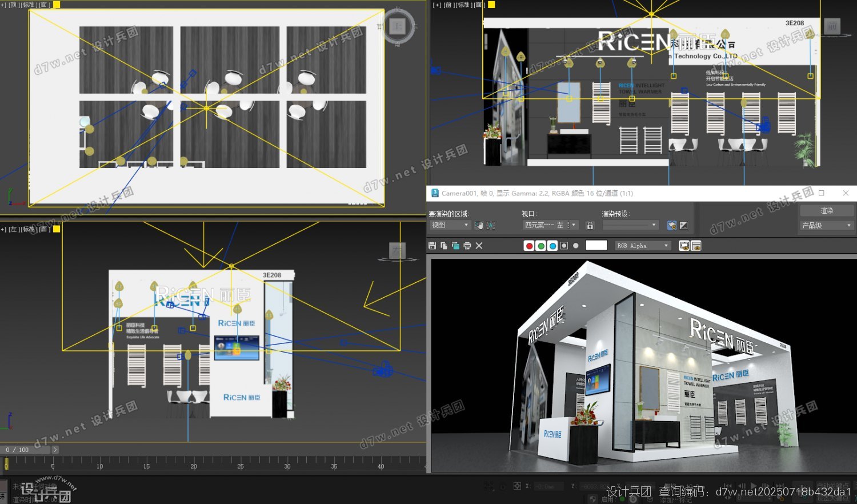Click the go to start playback button
Image resolution: width=857 pixels, height=504 pixels.
(728, 486)
